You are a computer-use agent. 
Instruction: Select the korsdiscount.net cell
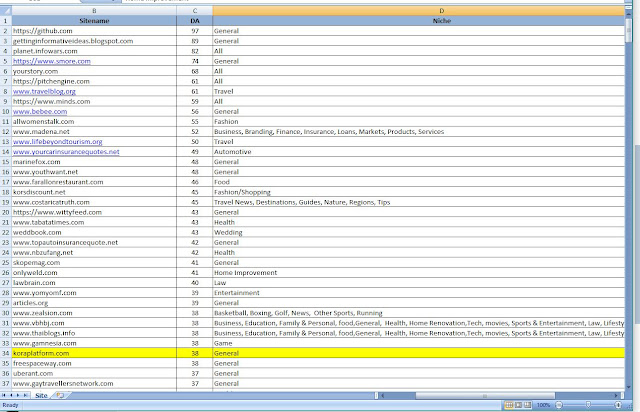tap(94, 192)
